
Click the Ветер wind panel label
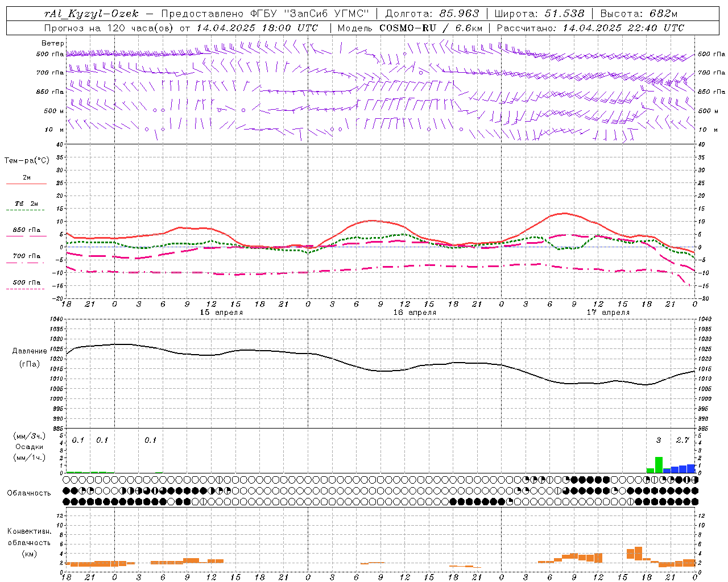tap(53, 43)
